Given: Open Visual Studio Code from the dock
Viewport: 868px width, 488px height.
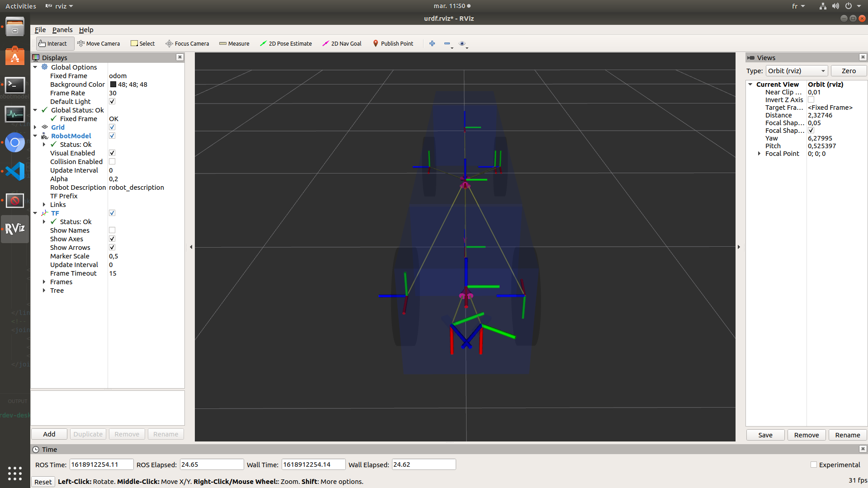Looking at the screenshot, I should coord(15,171).
